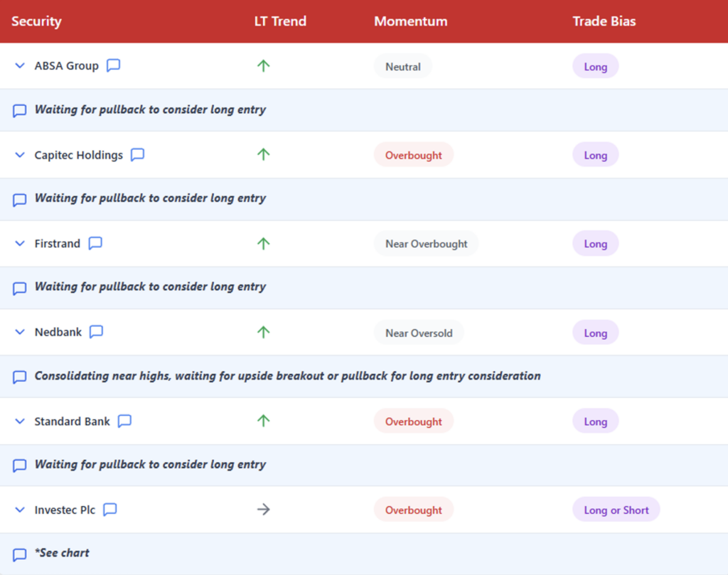Click the Standard Bank security name

tap(72, 421)
